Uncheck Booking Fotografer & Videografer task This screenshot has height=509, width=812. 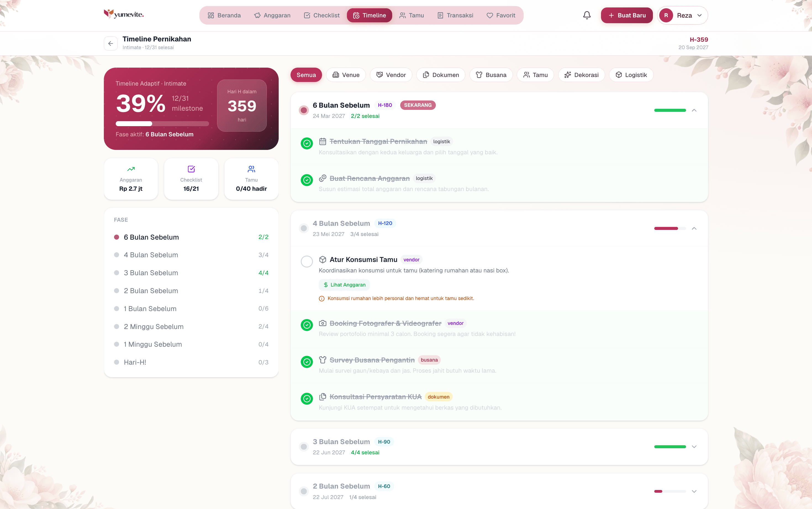point(307,325)
